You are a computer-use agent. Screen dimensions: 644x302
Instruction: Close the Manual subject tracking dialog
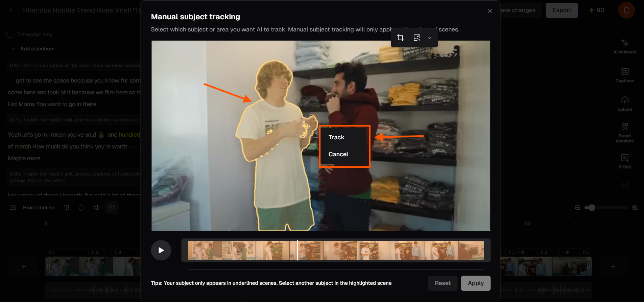click(490, 11)
